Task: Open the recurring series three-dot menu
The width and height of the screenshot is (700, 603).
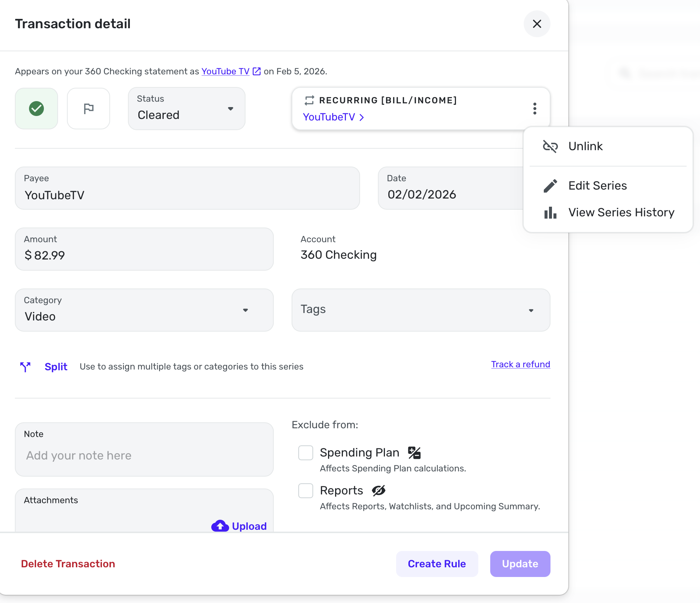Action: click(x=534, y=109)
